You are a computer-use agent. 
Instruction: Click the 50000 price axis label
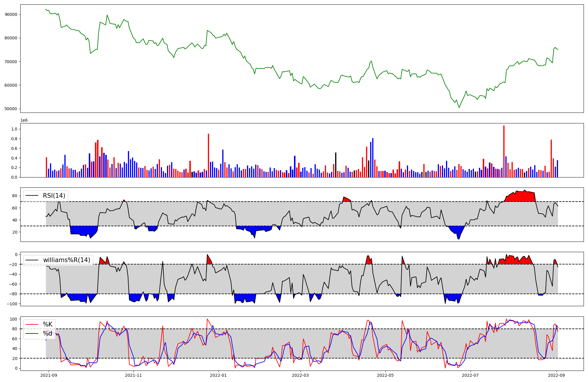(x=11, y=109)
